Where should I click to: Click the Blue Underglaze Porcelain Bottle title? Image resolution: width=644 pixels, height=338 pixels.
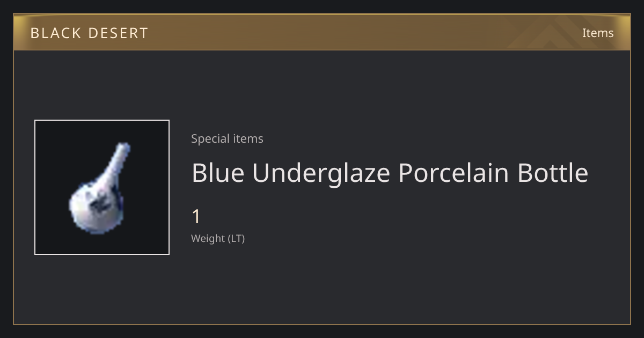click(x=390, y=173)
